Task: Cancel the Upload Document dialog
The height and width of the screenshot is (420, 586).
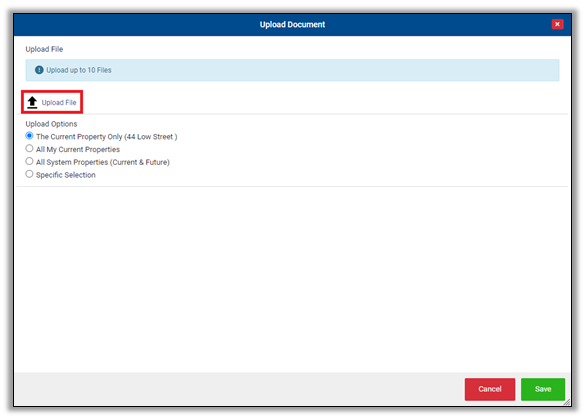Action: click(490, 389)
